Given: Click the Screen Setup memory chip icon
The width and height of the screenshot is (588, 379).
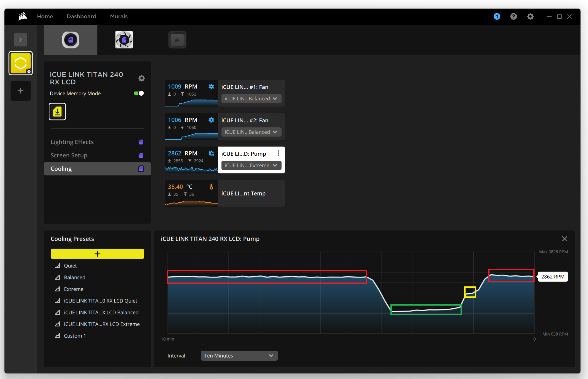Looking at the screenshot, I should pyautogui.click(x=141, y=155).
